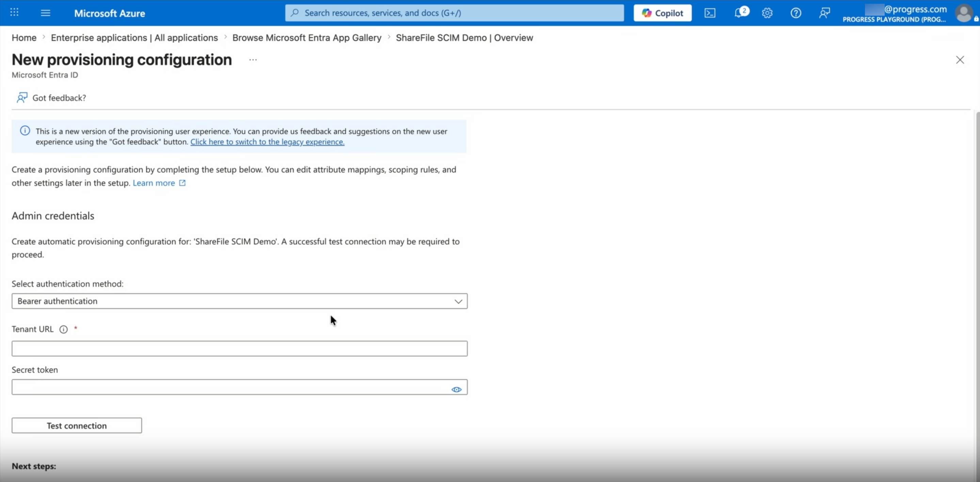This screenshot has width=980, height=482.
Task: Open Help question mark icon
Action: tap(796, 13)
